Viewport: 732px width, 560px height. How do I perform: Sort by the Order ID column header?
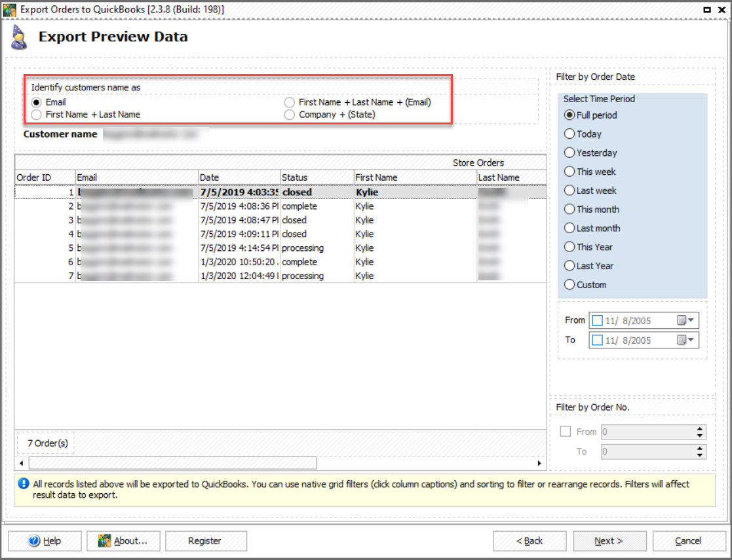coord(45,177)
